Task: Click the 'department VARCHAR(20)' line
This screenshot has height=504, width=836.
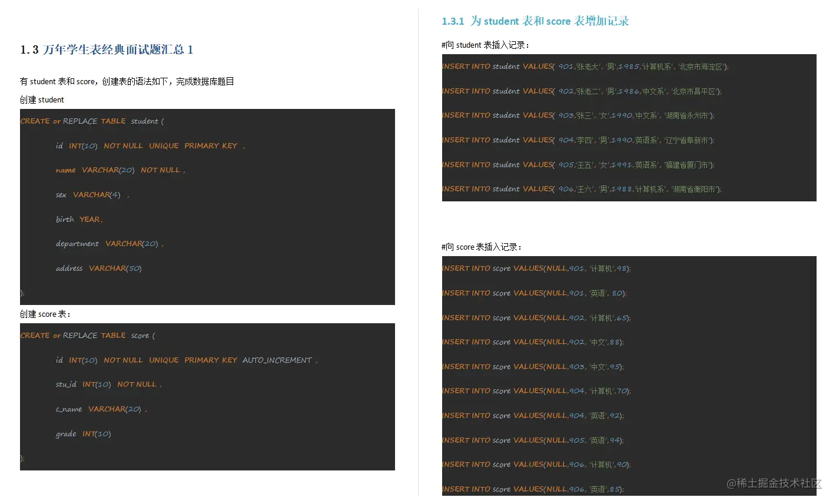Action: 110,244
